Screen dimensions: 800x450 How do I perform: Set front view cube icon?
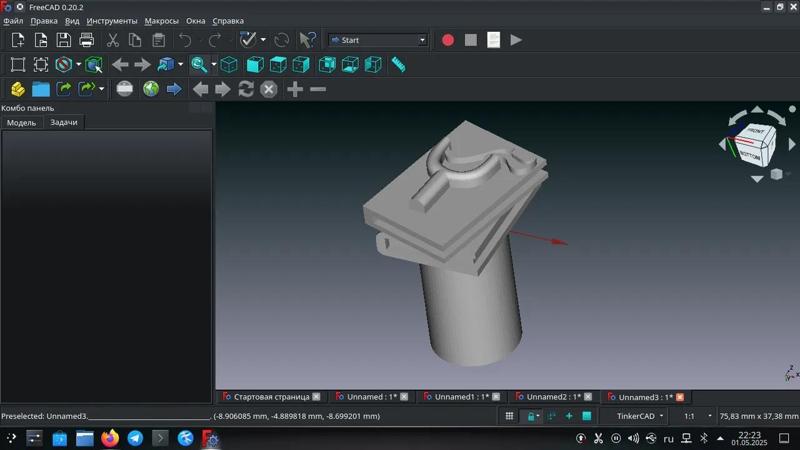[255, 65]
